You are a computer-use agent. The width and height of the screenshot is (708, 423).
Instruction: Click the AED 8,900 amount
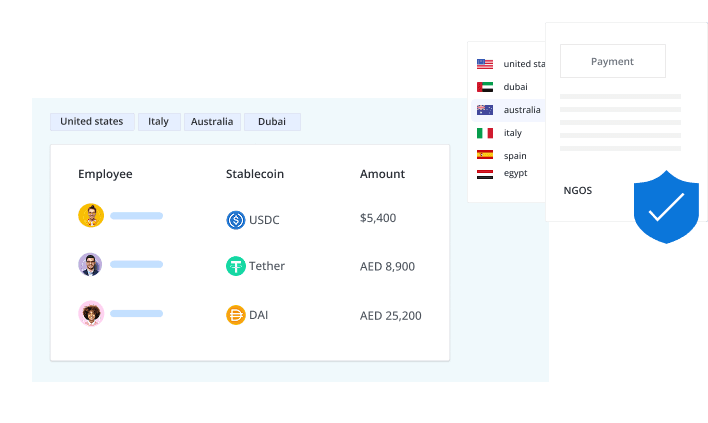[x=387, y=266]
